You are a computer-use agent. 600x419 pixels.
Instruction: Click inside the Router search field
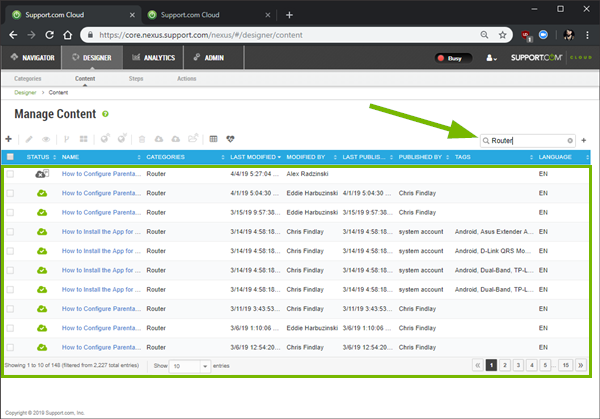528,141
